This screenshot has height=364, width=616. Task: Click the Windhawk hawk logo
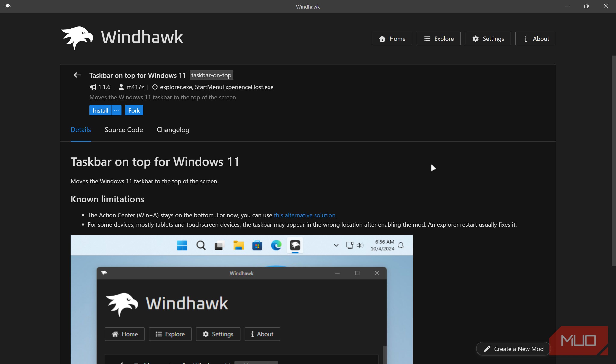[77, 38]
